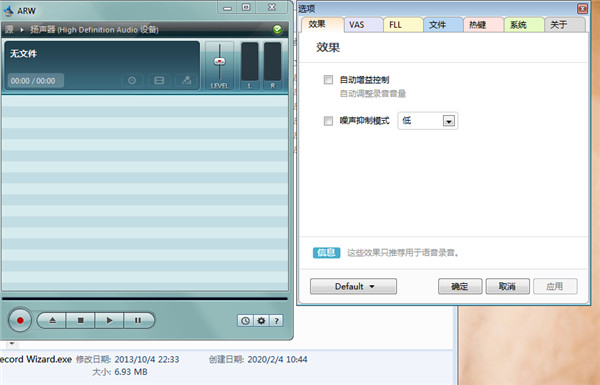
Task: Adjust the LEVEL volume slider knob
Action: click(219, 61)
